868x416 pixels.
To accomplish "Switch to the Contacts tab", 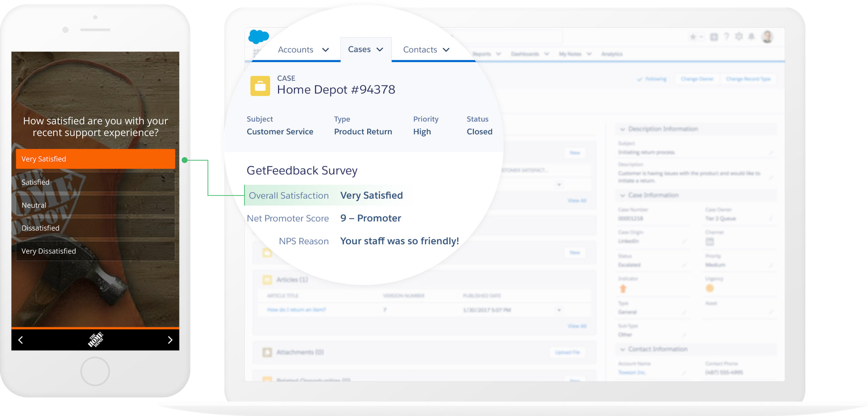I will [420, 50].
